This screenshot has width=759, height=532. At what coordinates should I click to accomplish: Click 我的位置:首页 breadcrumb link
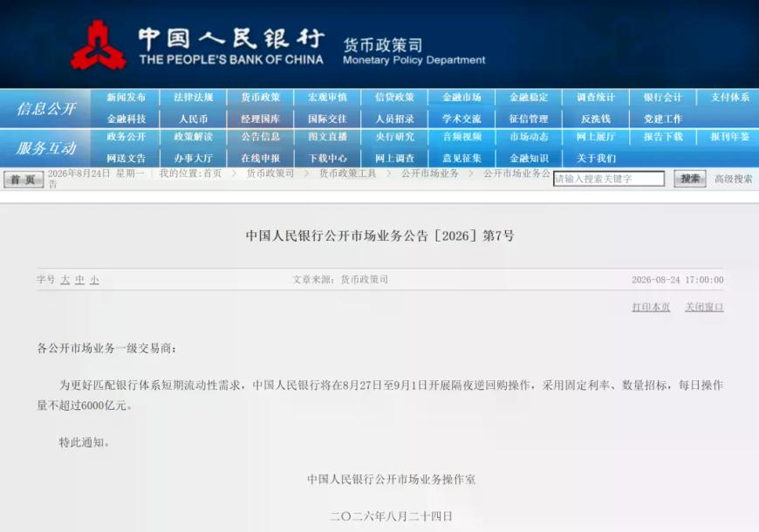pyautogui.click(x=191, y=174)
